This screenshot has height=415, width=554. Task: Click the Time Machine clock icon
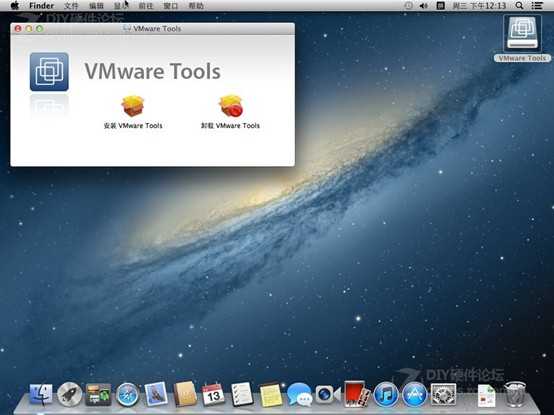pos(408,6)
